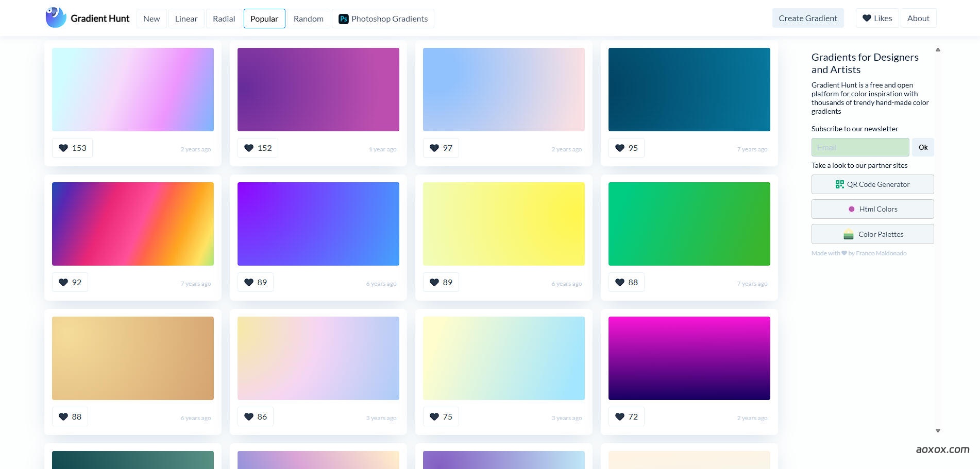Toggle the like heart on the green gradient
This screenshot has width=980, height=469.
620,282
